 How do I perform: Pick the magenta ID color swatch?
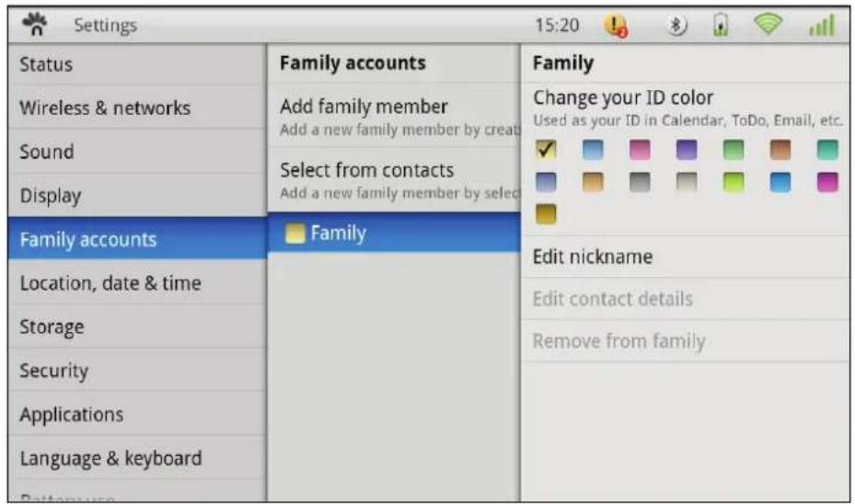pyautogui.click(x=827, y=182)
